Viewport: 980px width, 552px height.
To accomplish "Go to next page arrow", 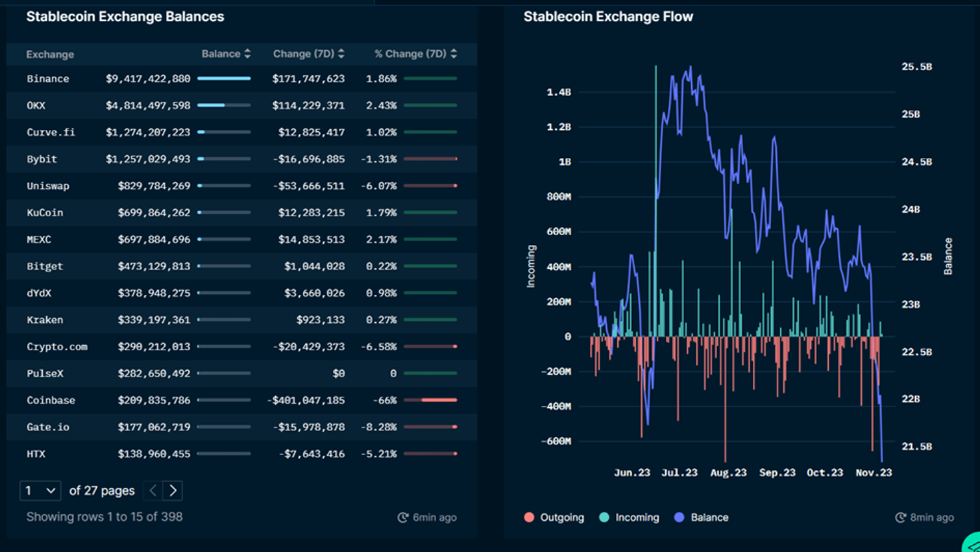I will pyautogui.click(x=173, y=490).
